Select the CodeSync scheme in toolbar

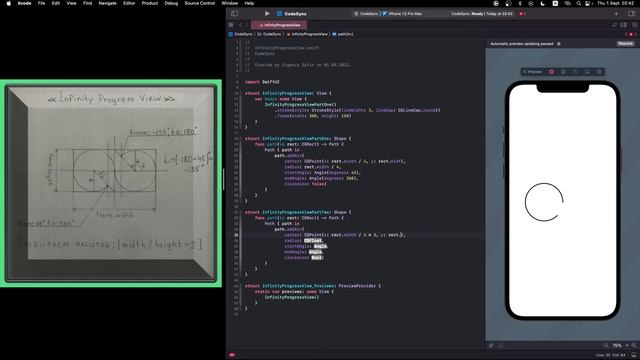366,13
